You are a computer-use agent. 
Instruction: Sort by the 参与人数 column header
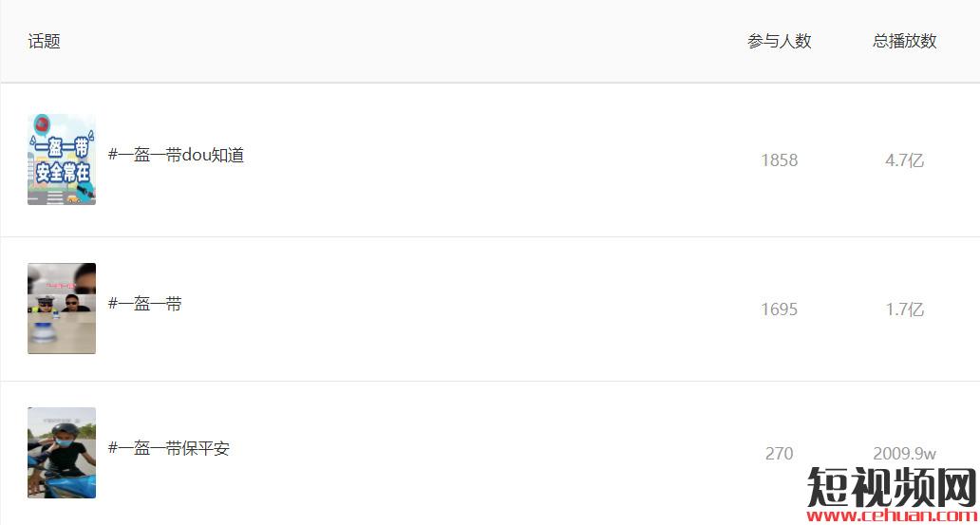[x=779, y=41]
